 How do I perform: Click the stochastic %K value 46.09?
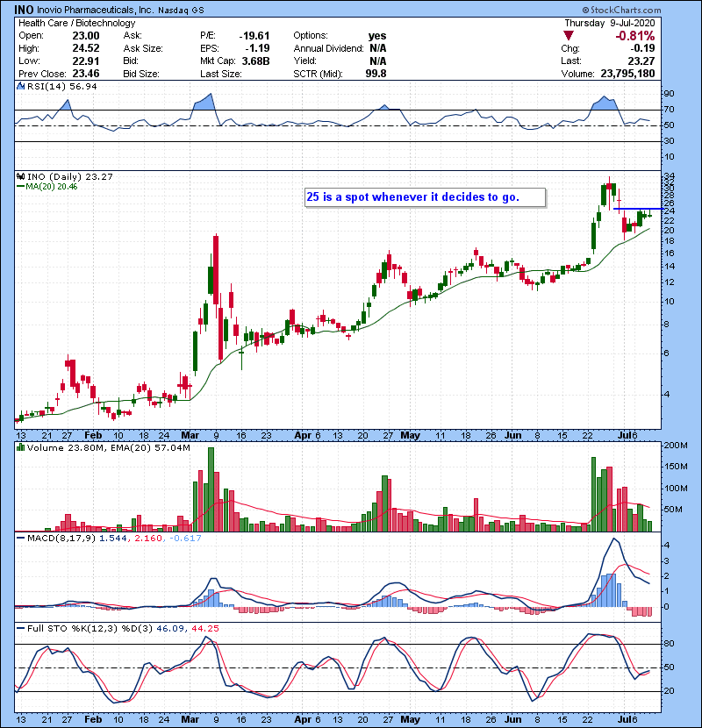point(169,628)
